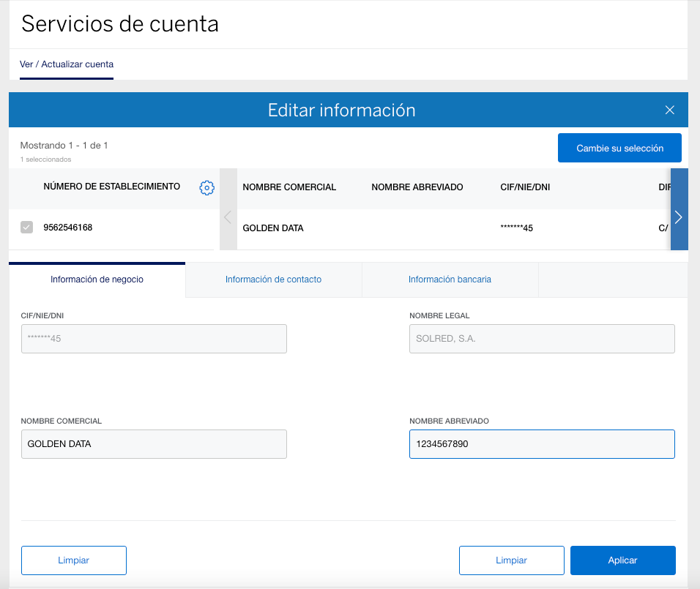Focus the Nombre abreviado field containing 1234567890
This screenshot has height=589, width=700.
[542, 444]
